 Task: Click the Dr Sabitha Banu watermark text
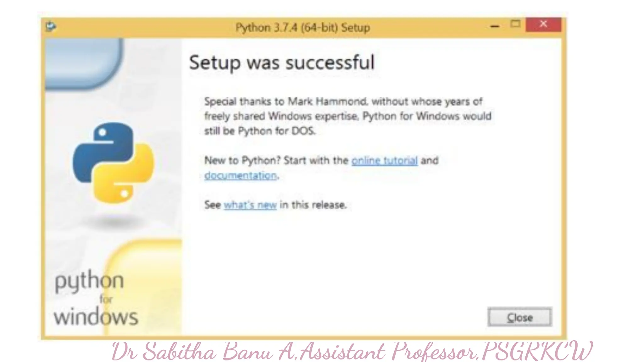click(x=352, y=351)
